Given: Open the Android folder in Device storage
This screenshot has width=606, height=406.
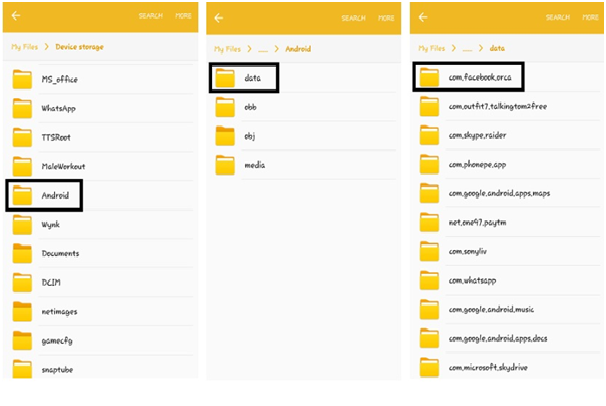Looking at the screenshot, I should (45, 195).
